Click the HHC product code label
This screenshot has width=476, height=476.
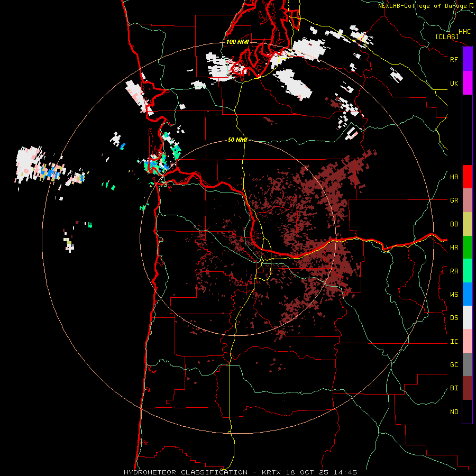[465, 32]
